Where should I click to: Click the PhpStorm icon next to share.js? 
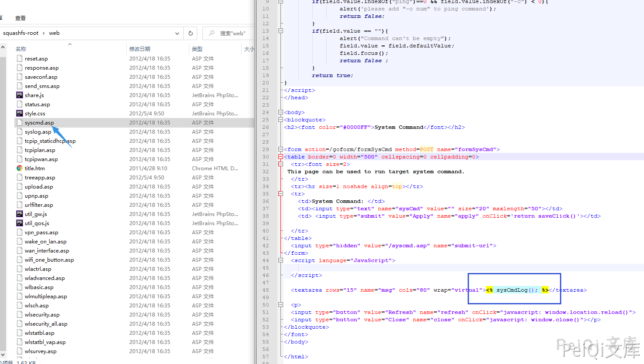(x=20, y=95)
